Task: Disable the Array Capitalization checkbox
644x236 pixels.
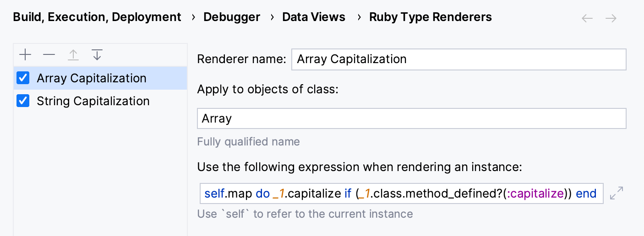Action: point(23,78)
